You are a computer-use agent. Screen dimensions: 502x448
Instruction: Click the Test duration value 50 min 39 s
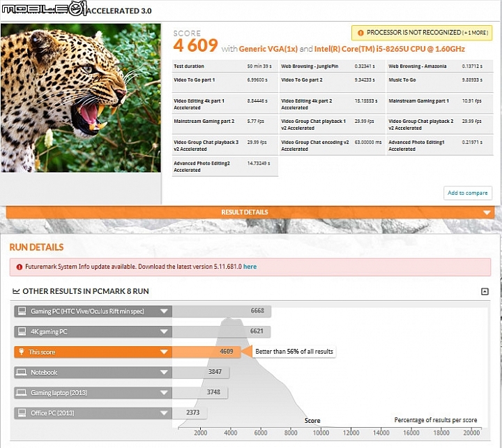[x=259, y=66]
